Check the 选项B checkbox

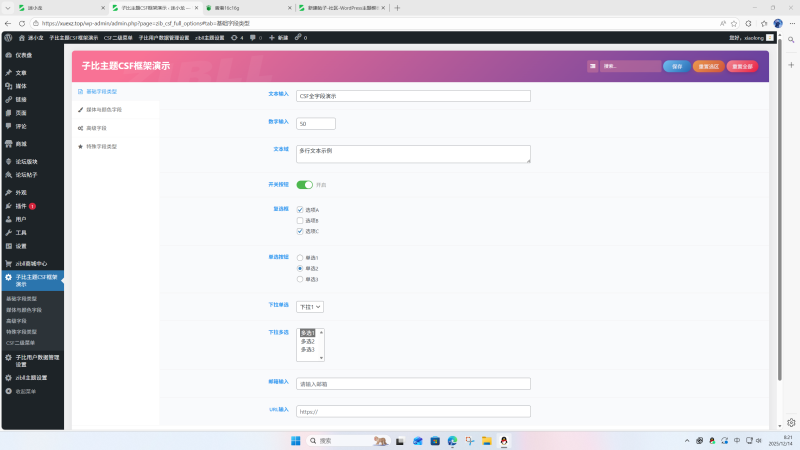[x=300, y=220]
